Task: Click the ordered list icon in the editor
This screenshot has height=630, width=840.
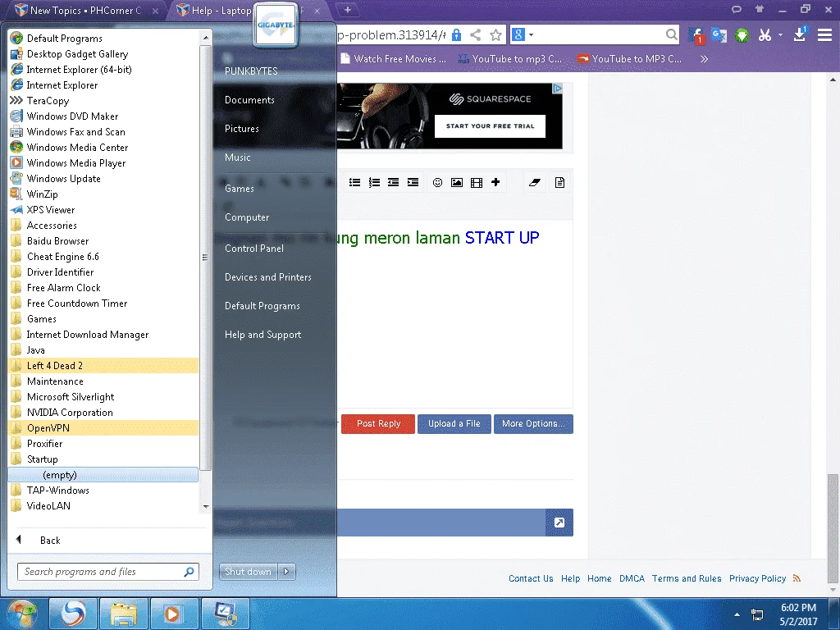Action: click(x=374, y=182)
